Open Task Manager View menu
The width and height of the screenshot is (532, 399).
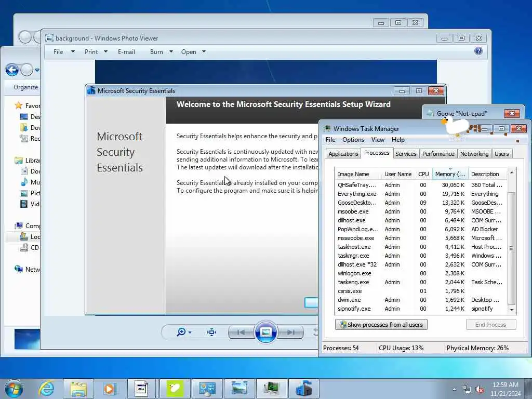tap(378, 140)
